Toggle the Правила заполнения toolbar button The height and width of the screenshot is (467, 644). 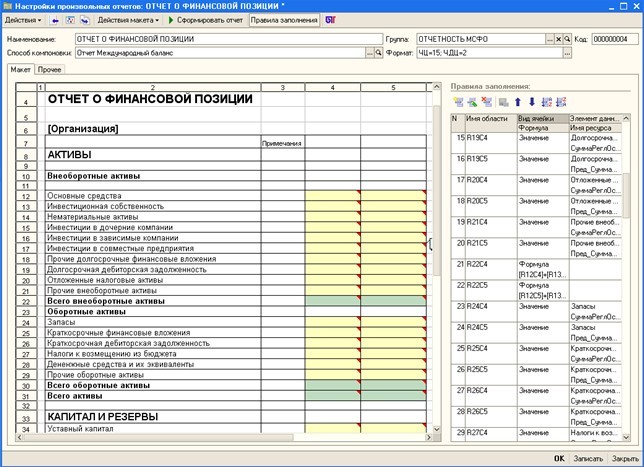(283, 20)
